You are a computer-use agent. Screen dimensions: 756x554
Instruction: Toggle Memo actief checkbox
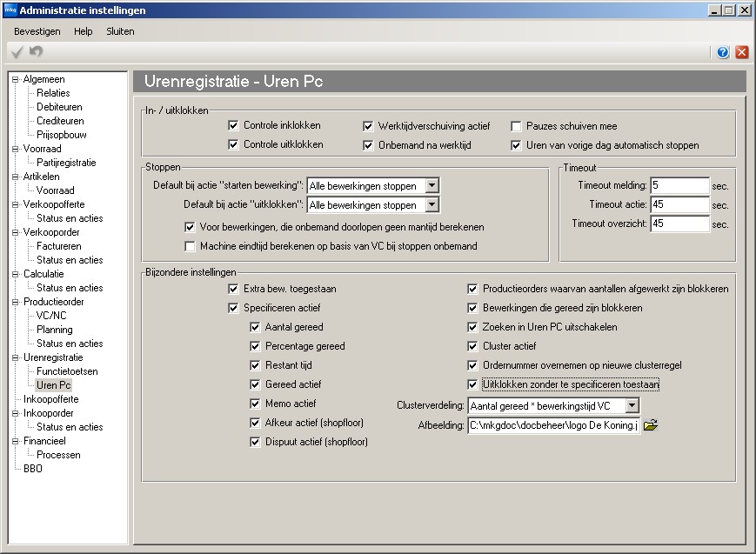pos(255,404)
